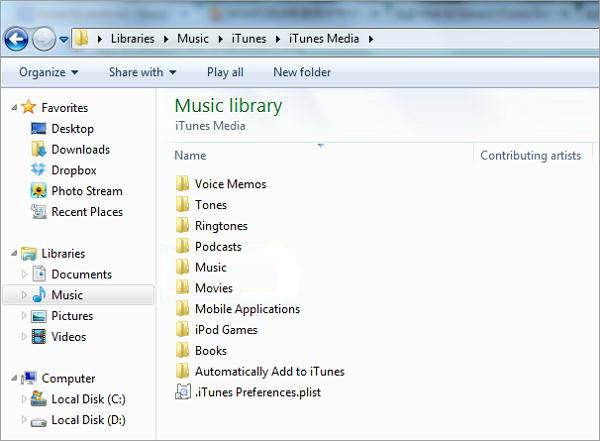Click the 'Ringtones' folder name

tap(221, 226)
